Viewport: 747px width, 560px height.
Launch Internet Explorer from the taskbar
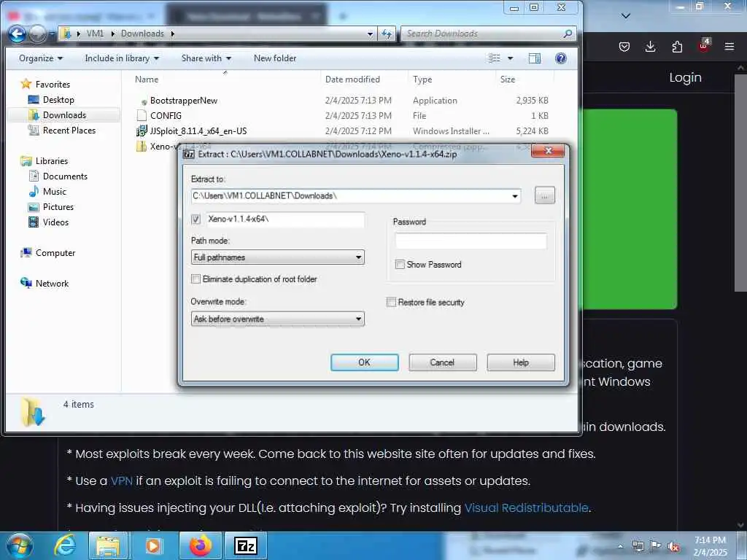65,545
